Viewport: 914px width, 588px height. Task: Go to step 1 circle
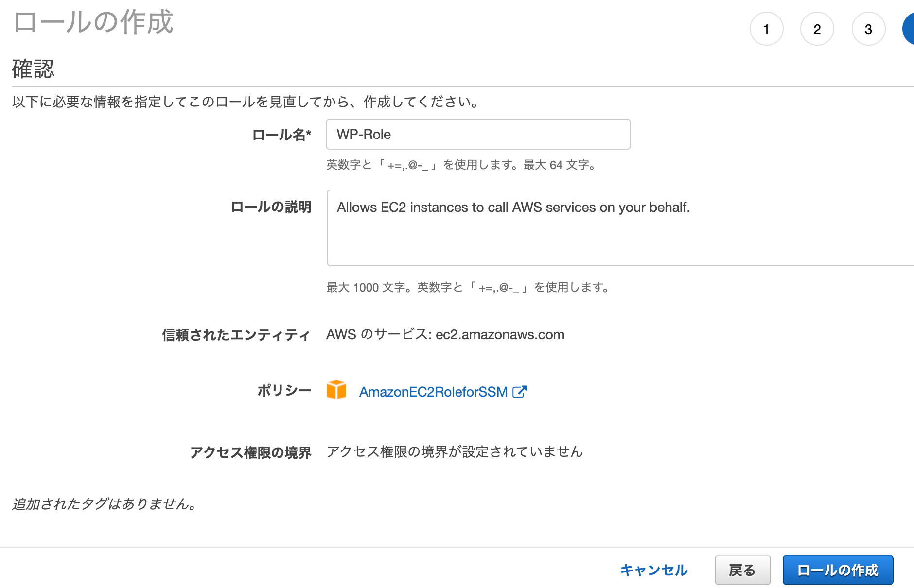(766, 29)
